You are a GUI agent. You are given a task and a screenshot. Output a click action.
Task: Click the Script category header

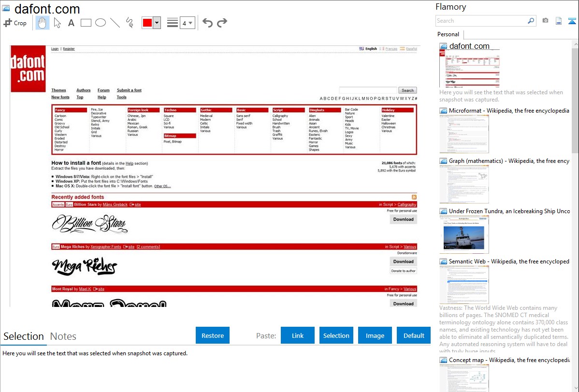coord(289,110)
